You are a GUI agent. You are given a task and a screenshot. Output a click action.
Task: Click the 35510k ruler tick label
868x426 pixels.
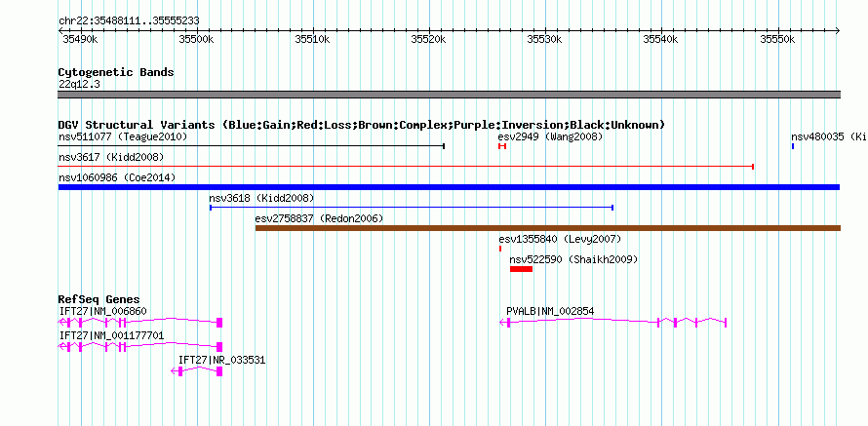pos(313,39)
